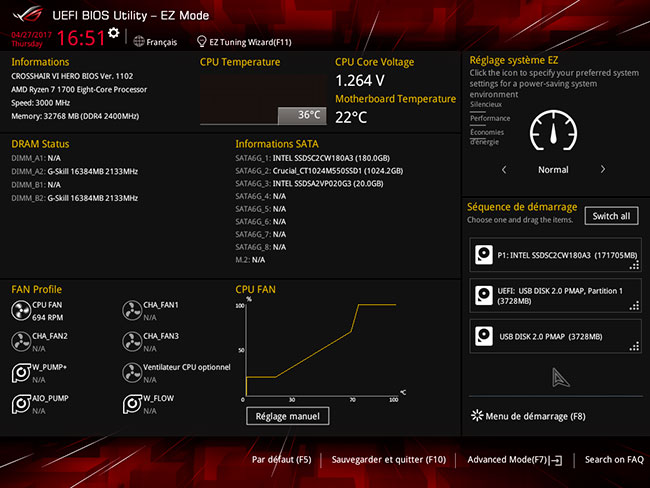Switch to previous EZ system mode with left arrow
The height and width of the screenshot is (488, 650).
[504, 170]
